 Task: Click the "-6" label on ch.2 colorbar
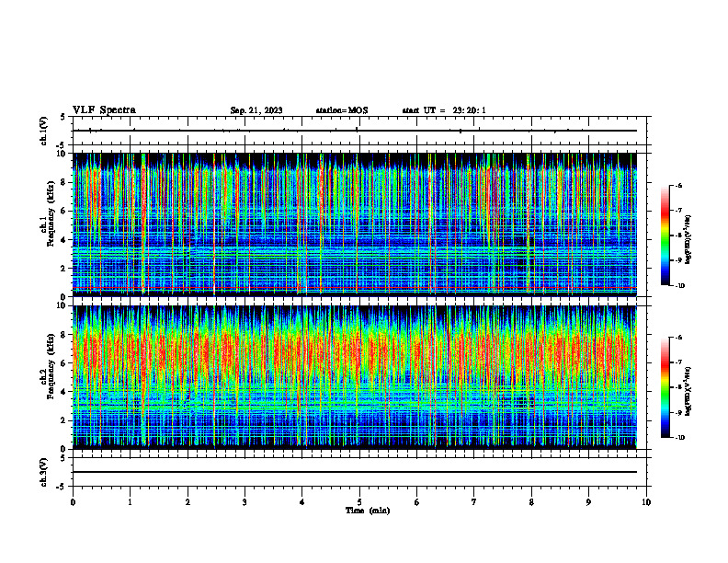pos(678,338)
